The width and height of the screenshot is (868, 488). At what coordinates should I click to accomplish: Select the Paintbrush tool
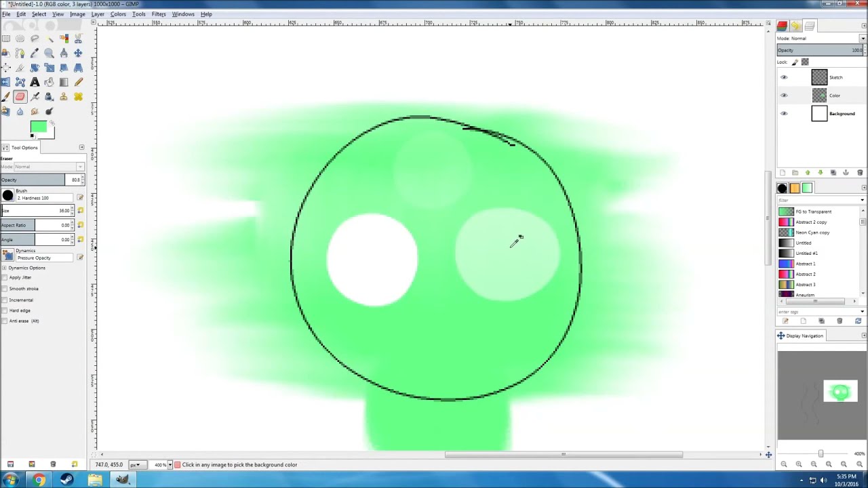click(x=6, y=97)
